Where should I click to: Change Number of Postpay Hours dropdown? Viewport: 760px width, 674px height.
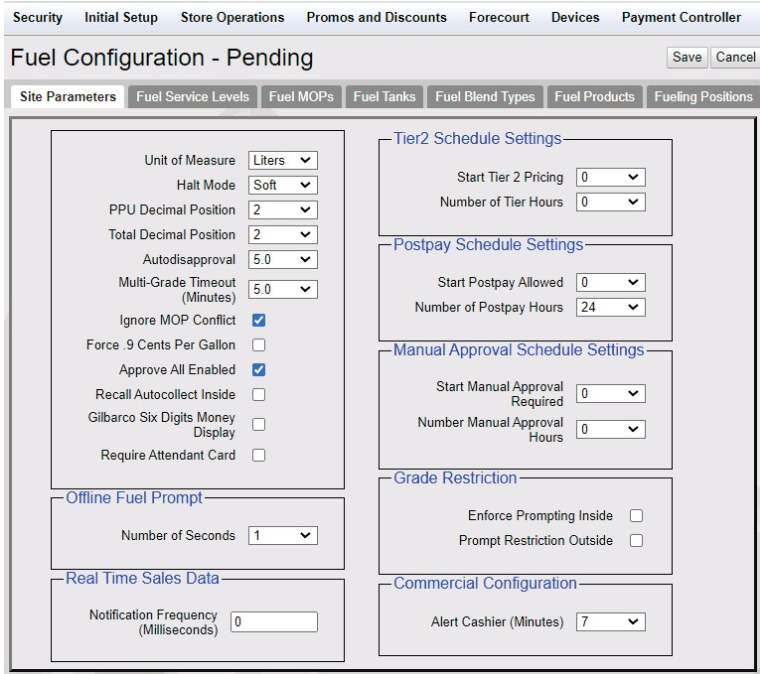610,307
